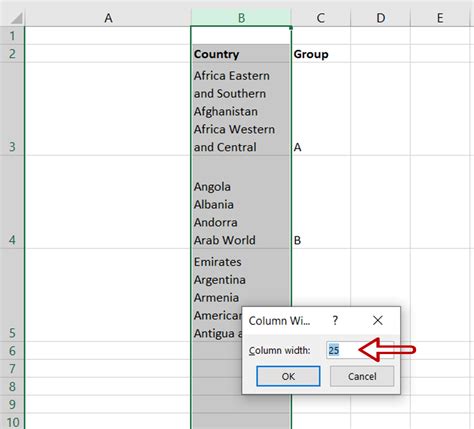Click the Group header cell
This screenshot has width=474, height=429.
click(x=321, y=53)
